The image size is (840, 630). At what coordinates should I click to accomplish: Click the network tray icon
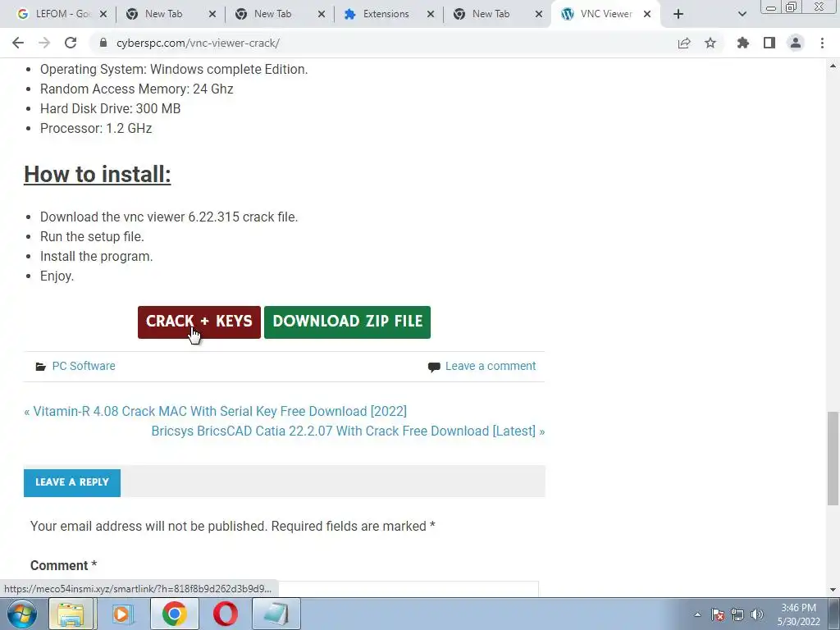pos(737,614)
